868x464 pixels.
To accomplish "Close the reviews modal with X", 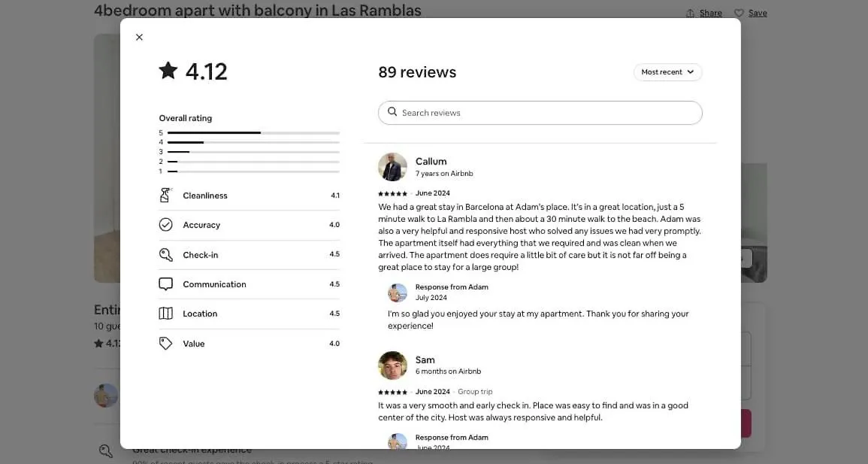I will click(x=139, y=38).
